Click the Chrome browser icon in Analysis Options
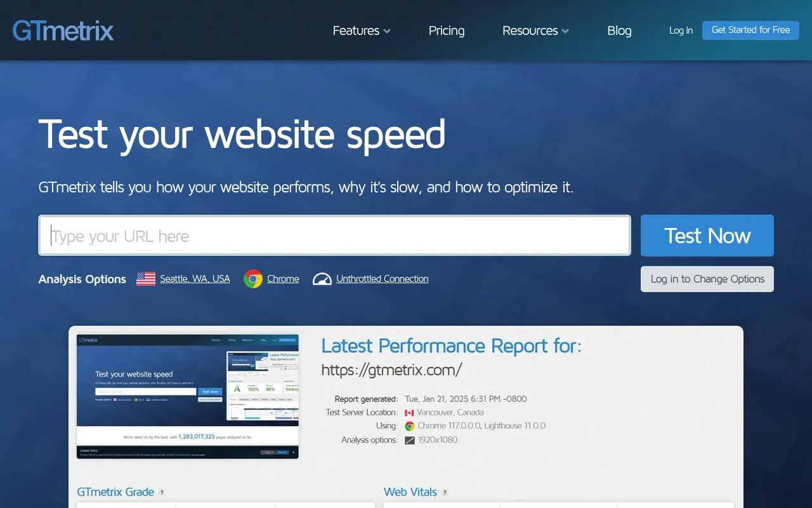Screen dimensions: 812x508 (x=253, y=279)
